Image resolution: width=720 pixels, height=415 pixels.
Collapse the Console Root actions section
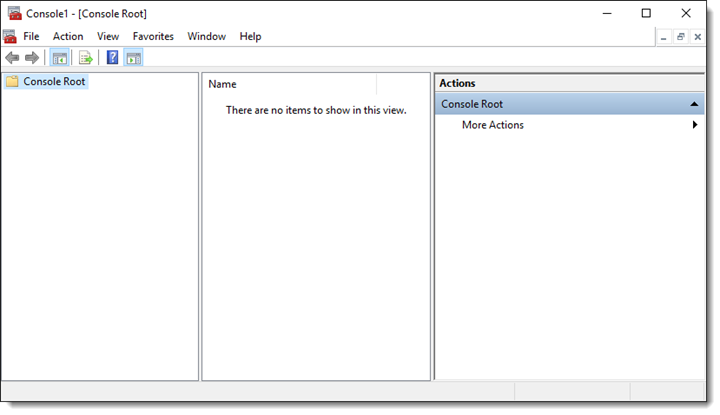click(x=694, y=104)
